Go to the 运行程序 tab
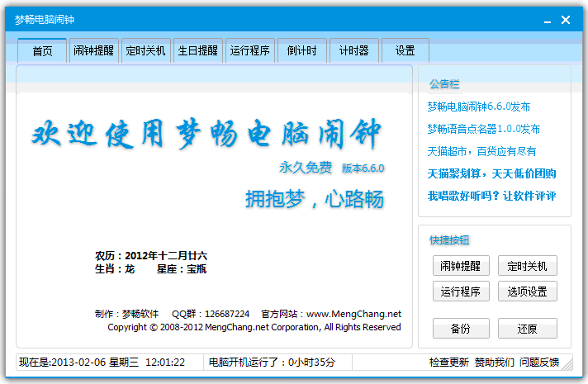Screen dimensions: 588x384 pos(250,50)
